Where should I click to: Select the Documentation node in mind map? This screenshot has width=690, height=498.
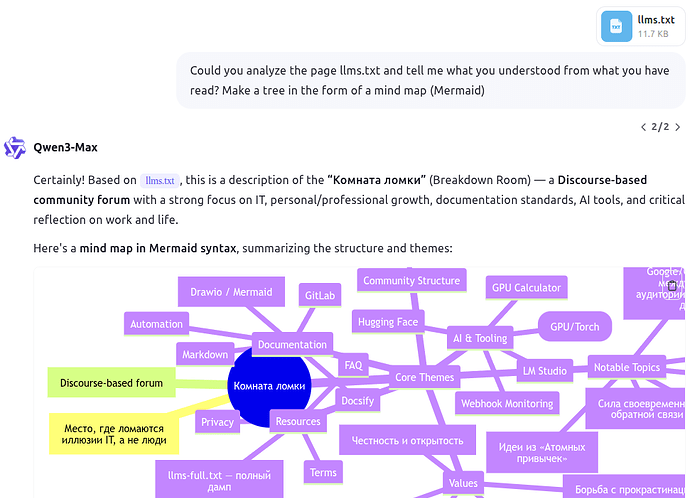[292, 344]
